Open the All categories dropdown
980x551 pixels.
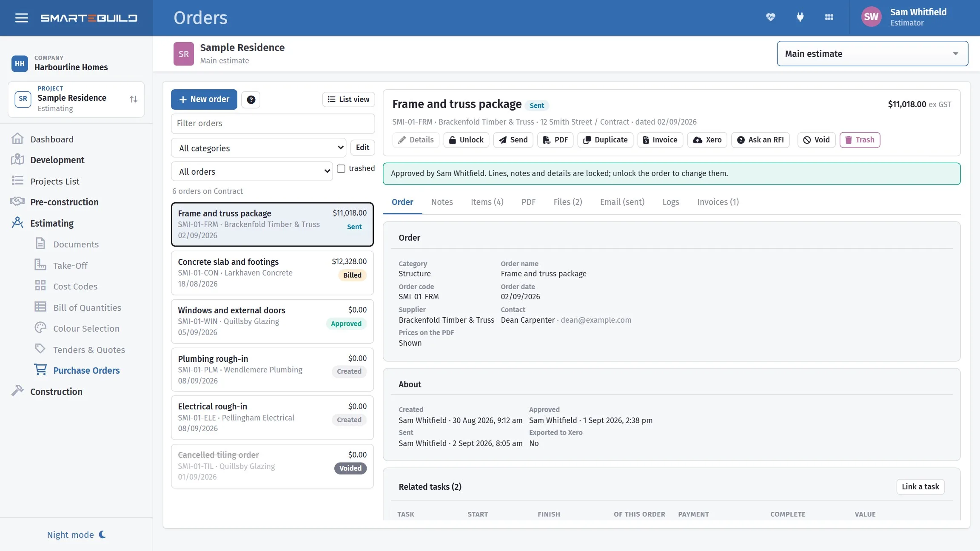coord(259,148)
